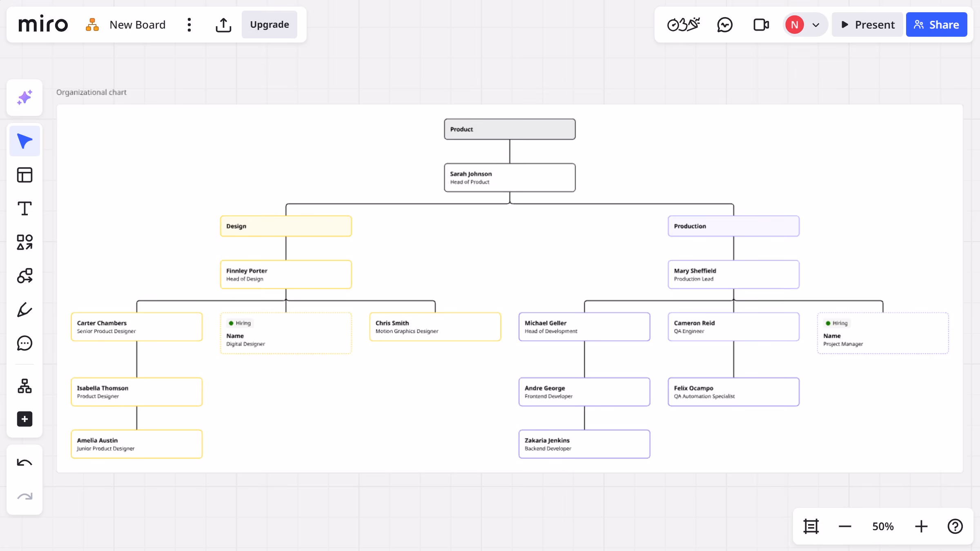The height and width of the screenshot is (551, 980).
Task: Open the board options three-dot menu
Action: (x=189, y=24)
